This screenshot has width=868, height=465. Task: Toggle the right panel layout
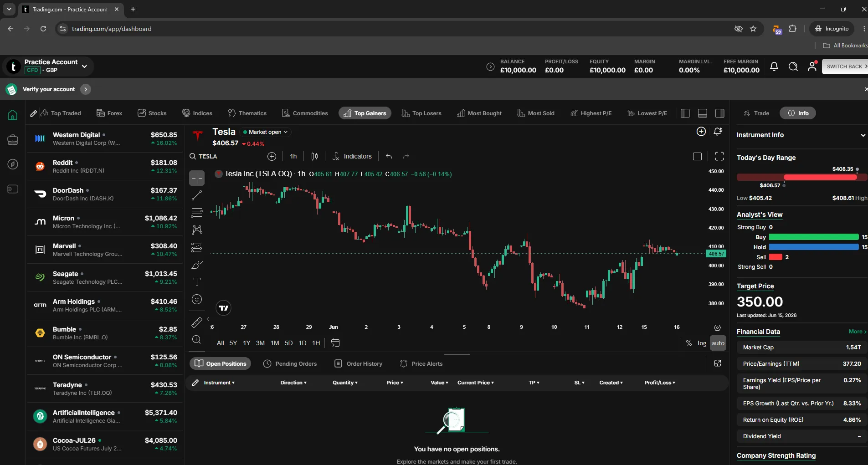pos(720,113)
